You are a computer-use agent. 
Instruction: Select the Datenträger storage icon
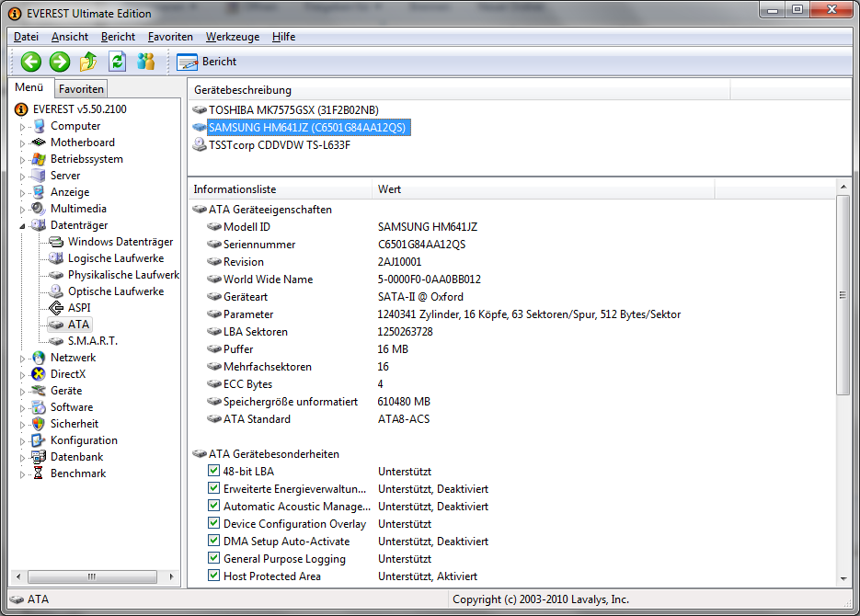pos(39,224)
